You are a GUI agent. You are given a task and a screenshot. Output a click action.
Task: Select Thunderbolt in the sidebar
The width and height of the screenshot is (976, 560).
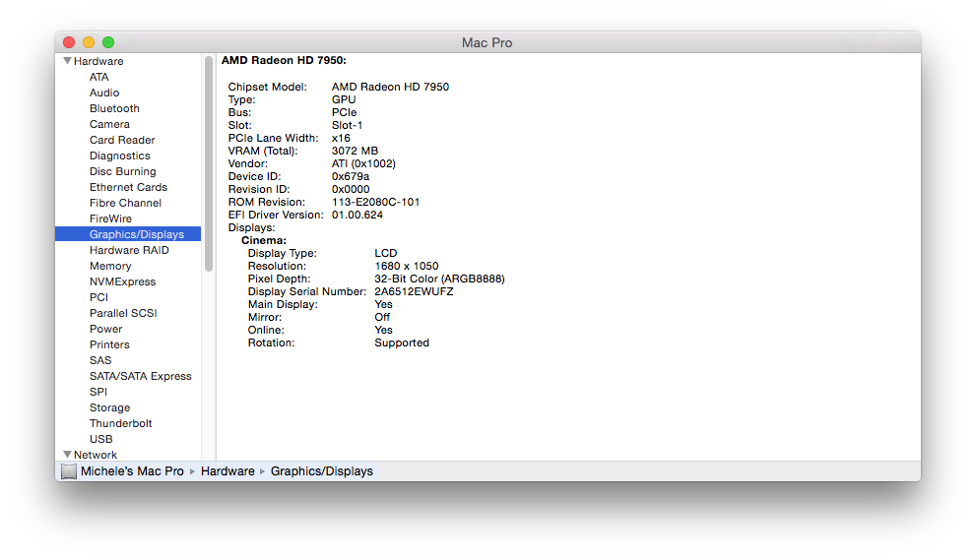[121, 423]
